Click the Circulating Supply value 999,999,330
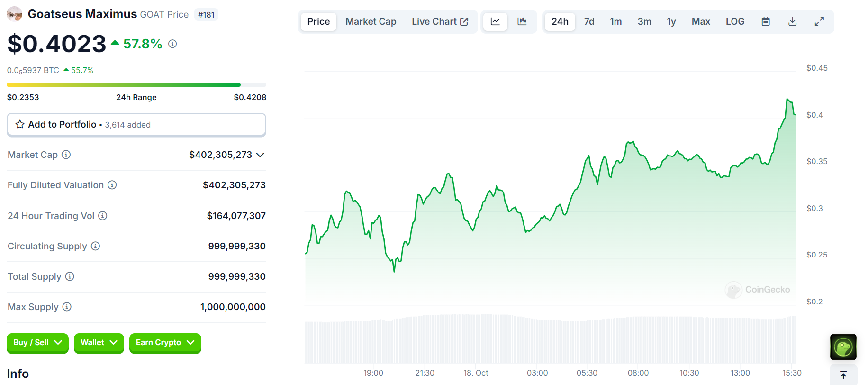 click(x=237, y=246)
